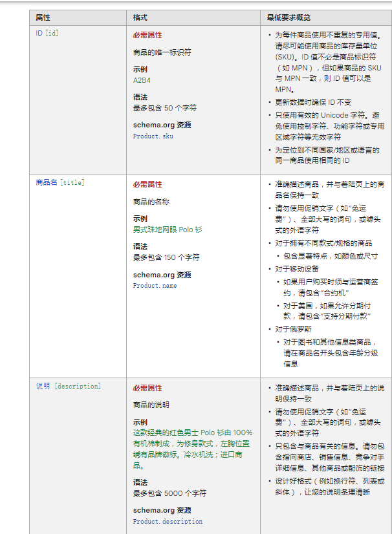392x534 pixels.
Task: Click 必需属性 label in the ID row
Action: click(147, 35)
